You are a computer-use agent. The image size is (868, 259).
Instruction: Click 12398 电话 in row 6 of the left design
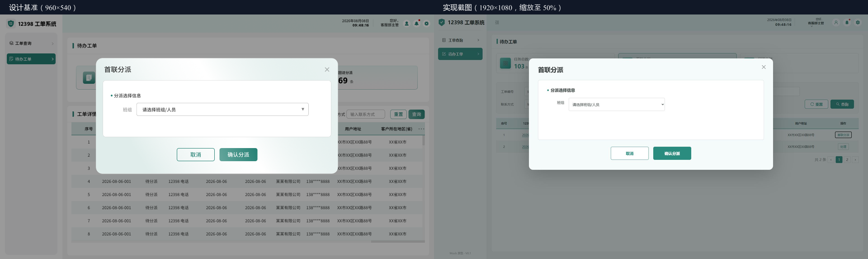coord(179,208)
